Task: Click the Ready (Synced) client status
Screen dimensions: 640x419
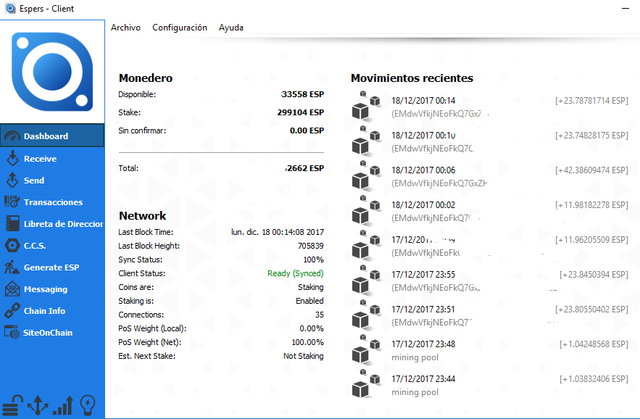Action: (296, 273)
